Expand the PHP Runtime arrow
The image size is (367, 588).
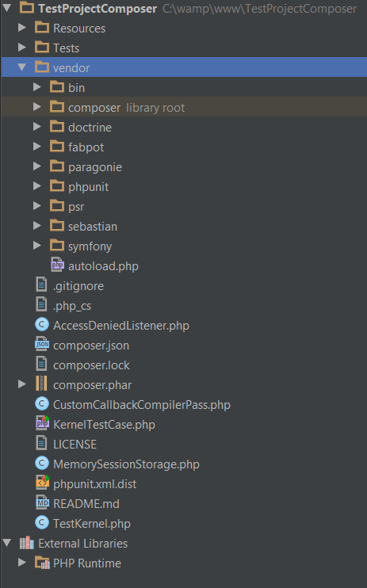pyautogui.click(x=22, y=563)
